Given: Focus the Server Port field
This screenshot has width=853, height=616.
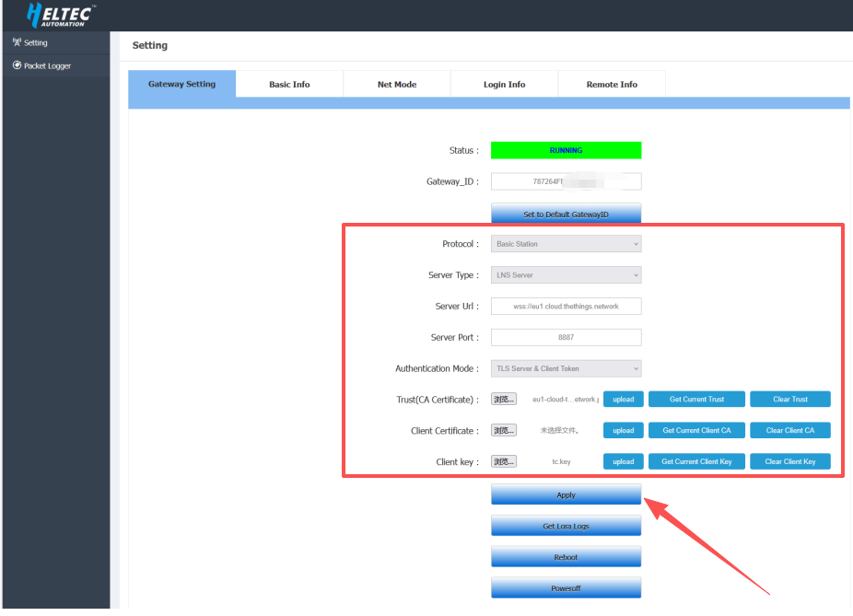Looking at the screenshot, I should click(566, 337).
